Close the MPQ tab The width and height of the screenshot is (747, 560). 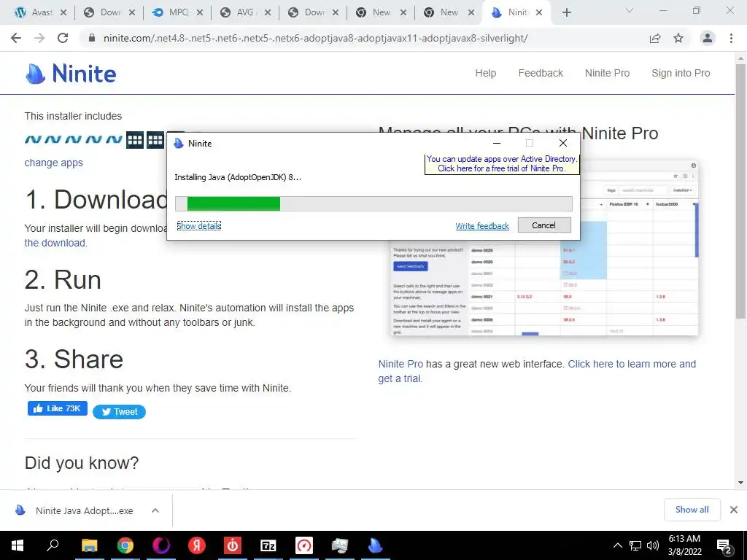click(x=200, y=12)
